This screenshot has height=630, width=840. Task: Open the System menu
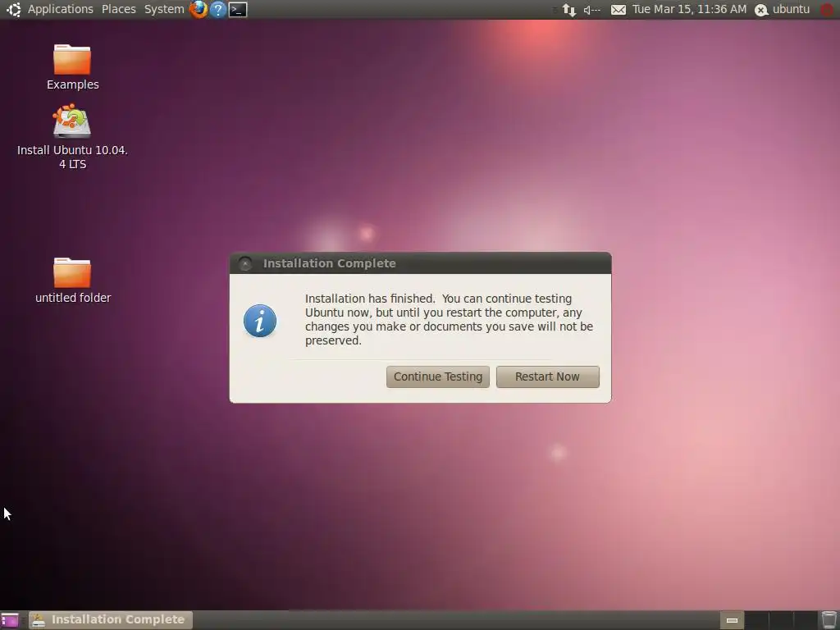[164, 9]
